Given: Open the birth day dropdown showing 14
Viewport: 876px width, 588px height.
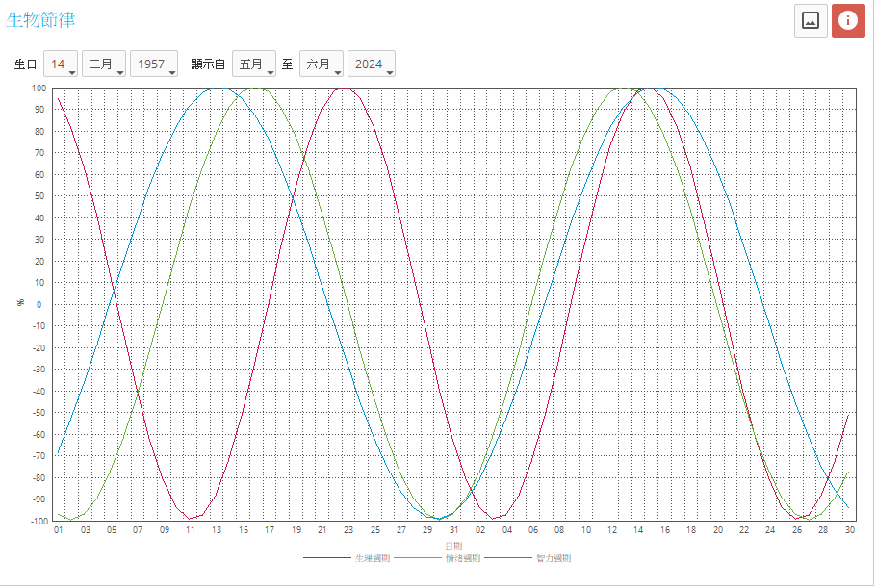Looking at the screenshot, I should (x=61, y=64).
